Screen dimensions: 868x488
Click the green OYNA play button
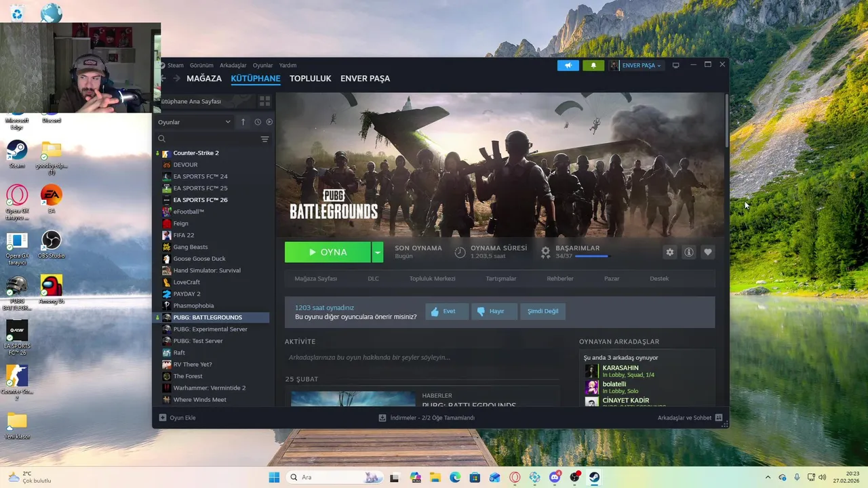328,252
